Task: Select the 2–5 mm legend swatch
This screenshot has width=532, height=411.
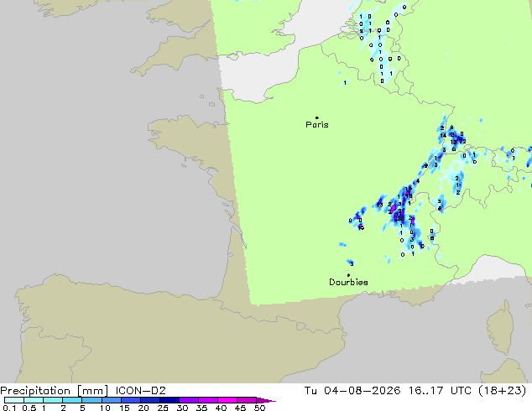Action: tap(72, 400)
